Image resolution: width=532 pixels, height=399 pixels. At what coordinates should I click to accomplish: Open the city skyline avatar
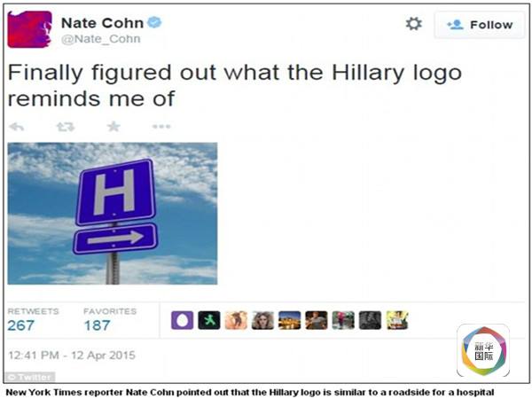coord(289,320)
